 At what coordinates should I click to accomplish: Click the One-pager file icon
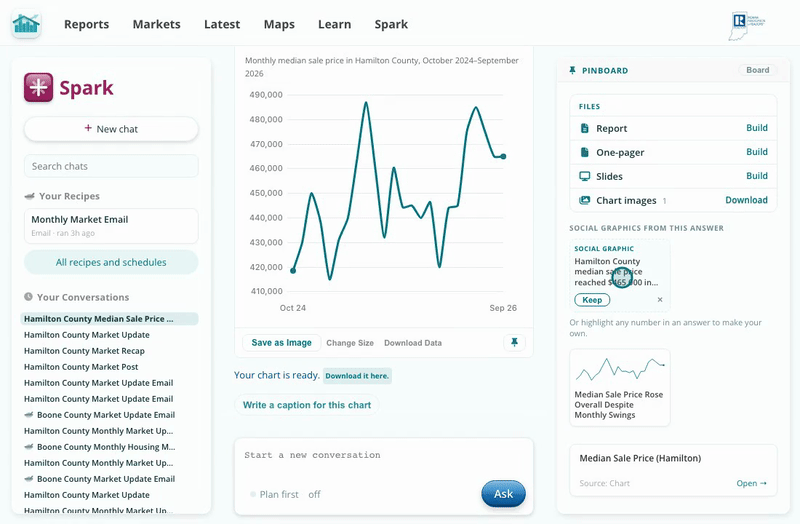click(x=585, y=152)
